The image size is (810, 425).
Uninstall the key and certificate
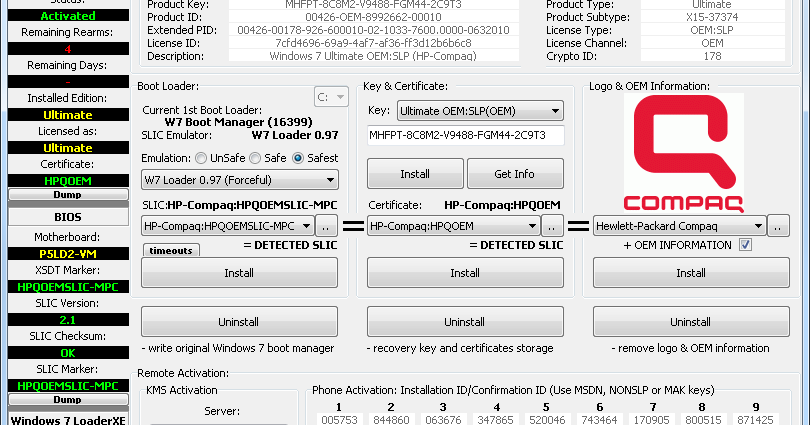(x=465, y=322)
